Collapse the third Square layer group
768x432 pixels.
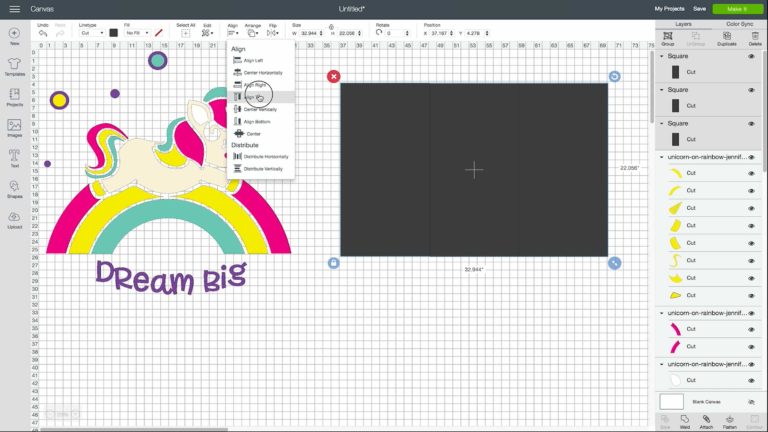(x=662, y=124)
